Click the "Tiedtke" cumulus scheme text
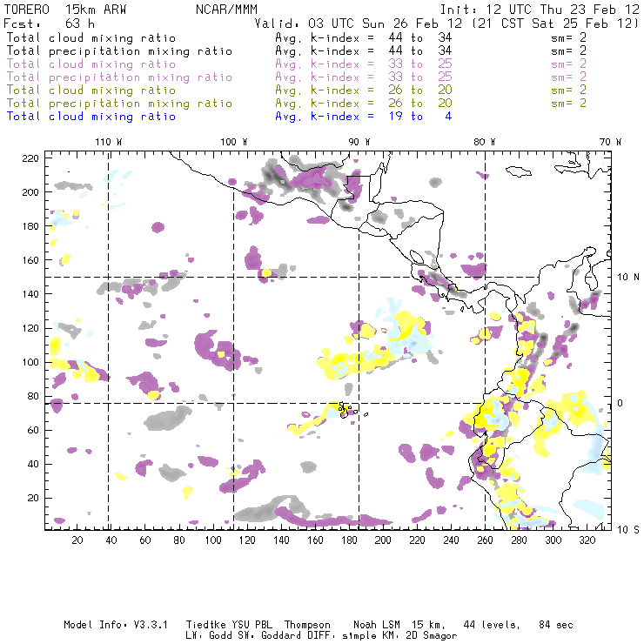 pos(205,625)
